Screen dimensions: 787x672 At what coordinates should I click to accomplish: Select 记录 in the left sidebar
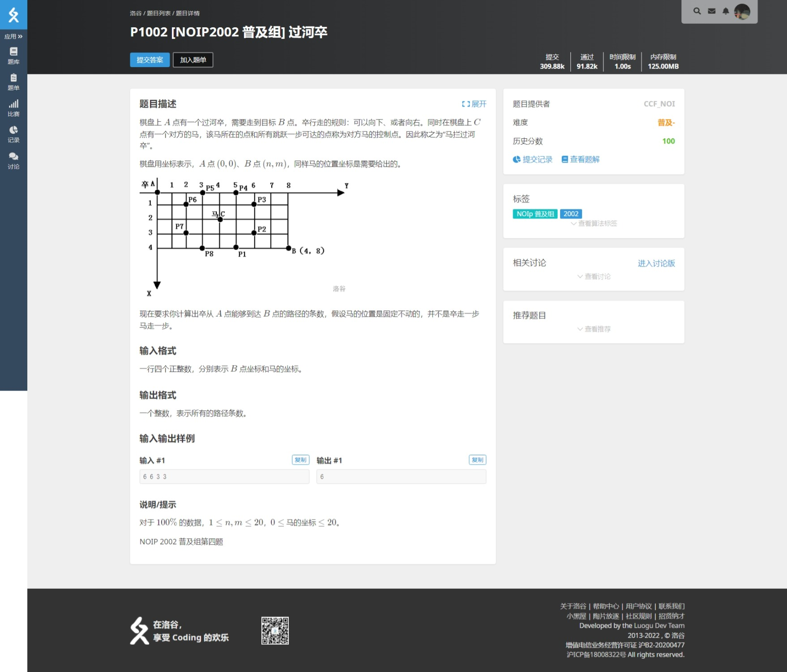coord(13,134)
